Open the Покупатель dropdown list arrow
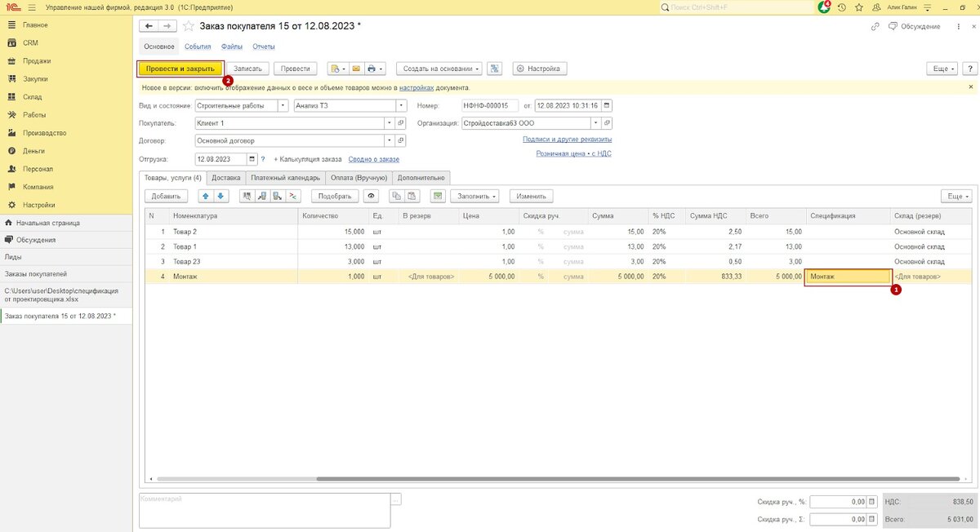 pos(388,123)
